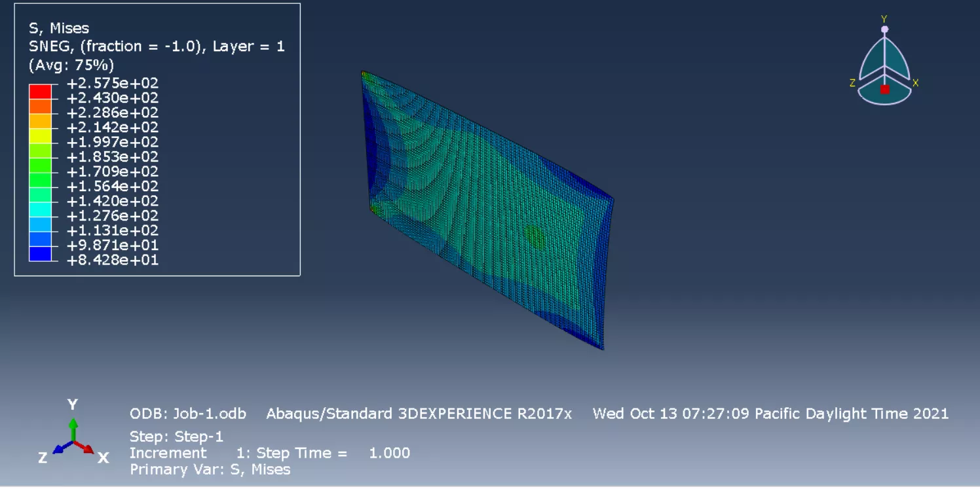This screenshot has height=489, width=980.
Task: Click the SNEG fraction Layer = 1 text
Action: 157,46
